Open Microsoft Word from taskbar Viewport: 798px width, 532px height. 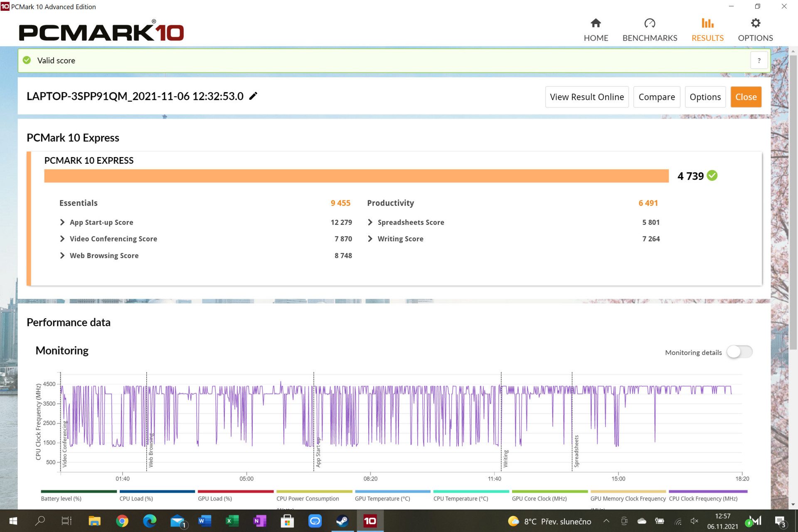[204, 521]
